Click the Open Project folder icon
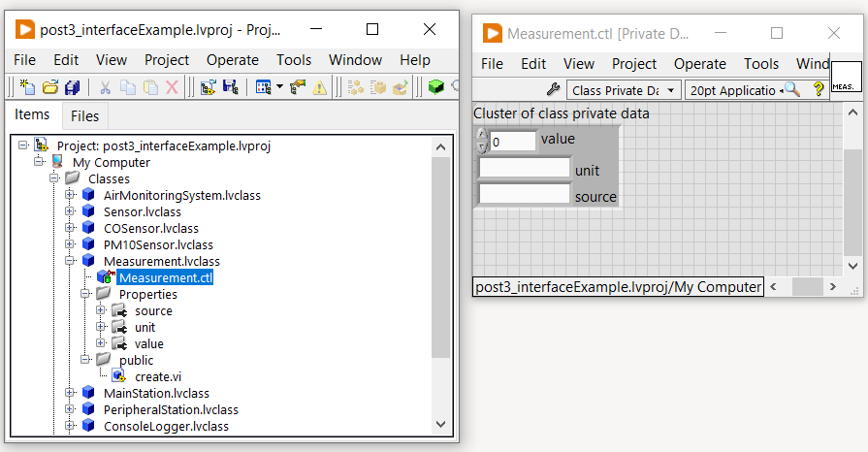This screenshot has height=452, width=868. tap(49, 88)
